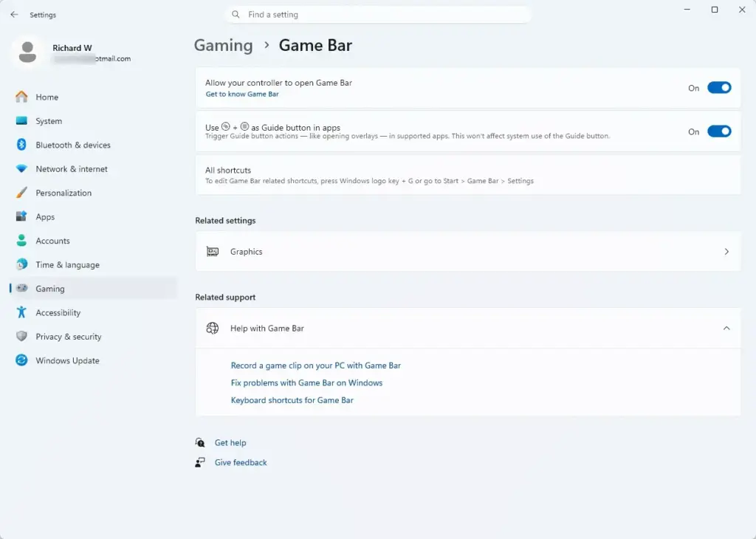The image size is (756, 539).
Task: Collapse the Help with Game Bar section
Action: point(726,328)
